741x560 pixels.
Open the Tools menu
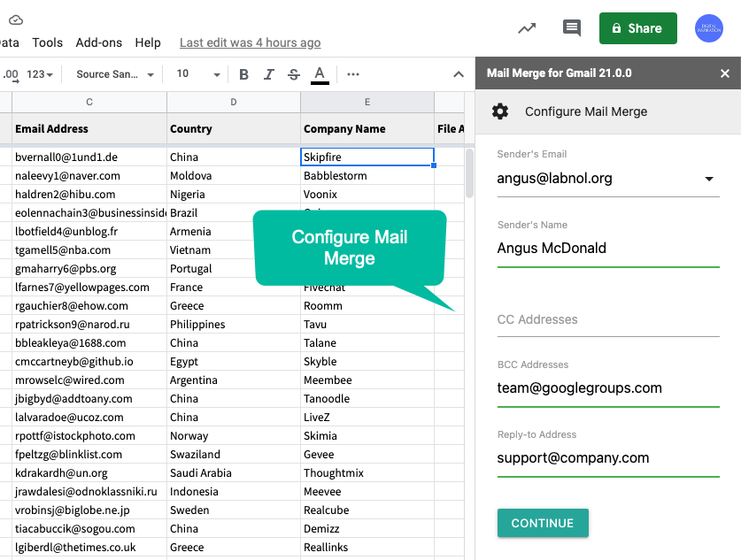(47, 42)
